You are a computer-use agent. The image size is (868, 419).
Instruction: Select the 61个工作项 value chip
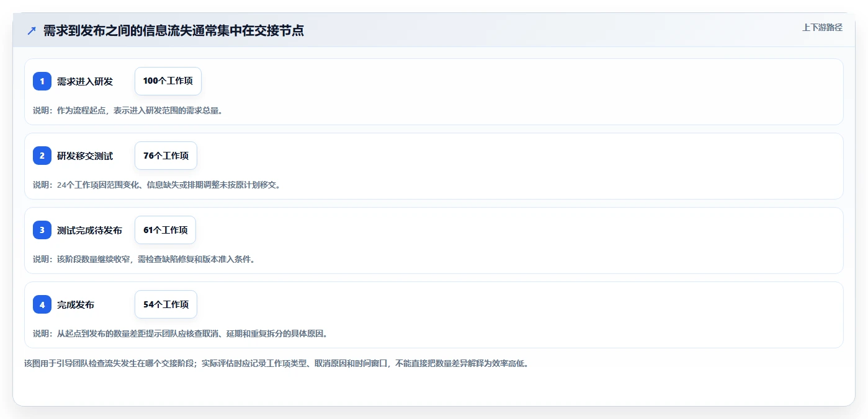165,230
